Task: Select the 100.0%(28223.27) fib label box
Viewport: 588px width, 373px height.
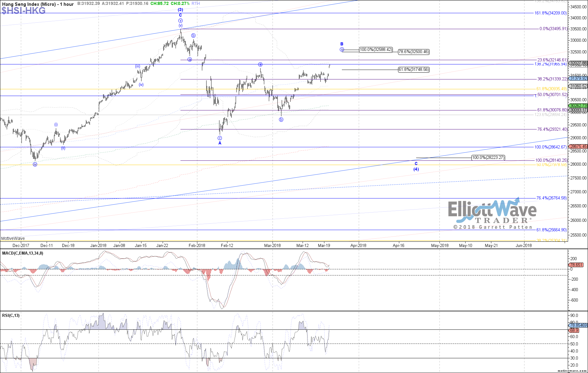Action: pos(488,158)
